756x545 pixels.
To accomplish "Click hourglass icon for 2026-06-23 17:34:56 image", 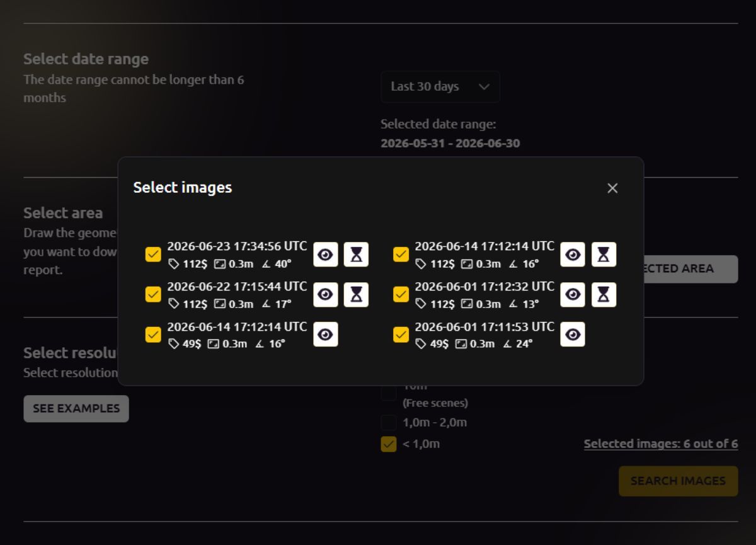I will pos(357,255).
